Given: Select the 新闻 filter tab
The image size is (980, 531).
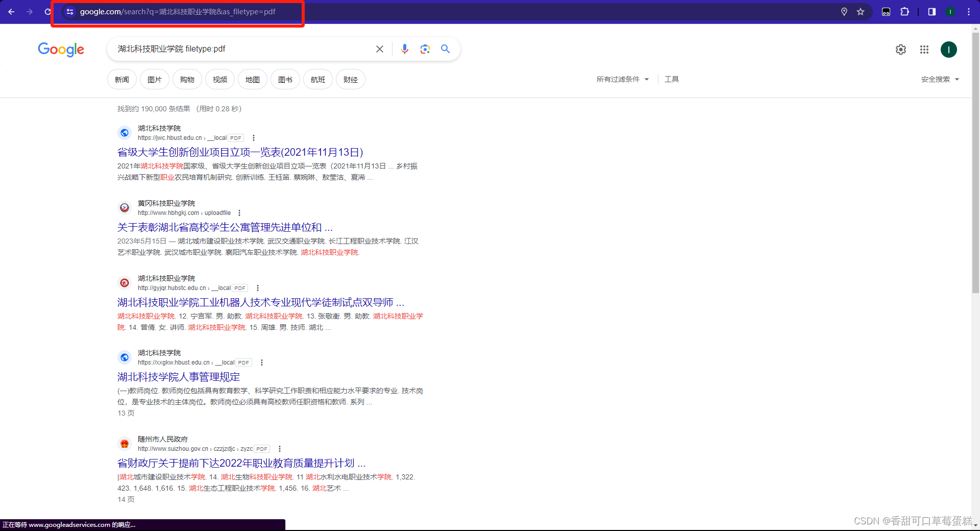Looking at the screenshot, I should 122,79.
